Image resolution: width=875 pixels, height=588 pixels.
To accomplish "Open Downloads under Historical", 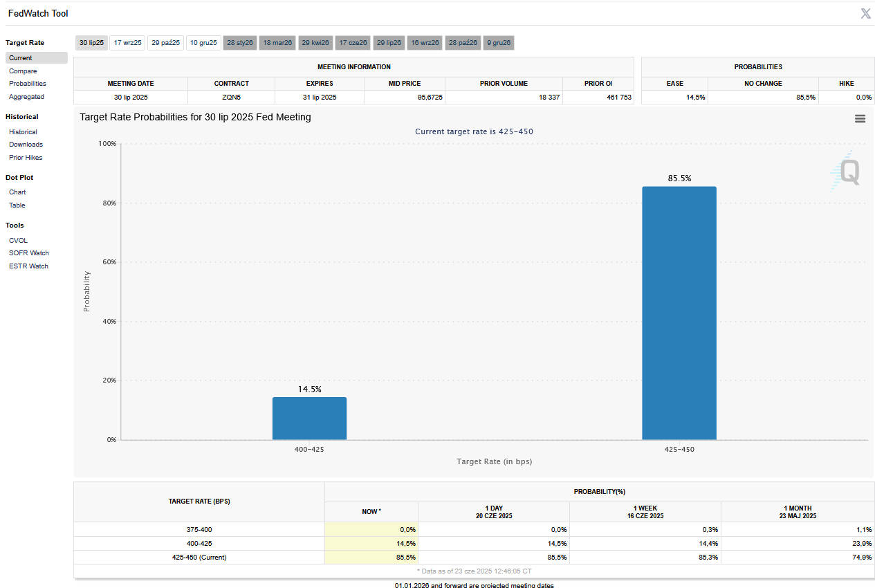I will [x=26, y=145].
